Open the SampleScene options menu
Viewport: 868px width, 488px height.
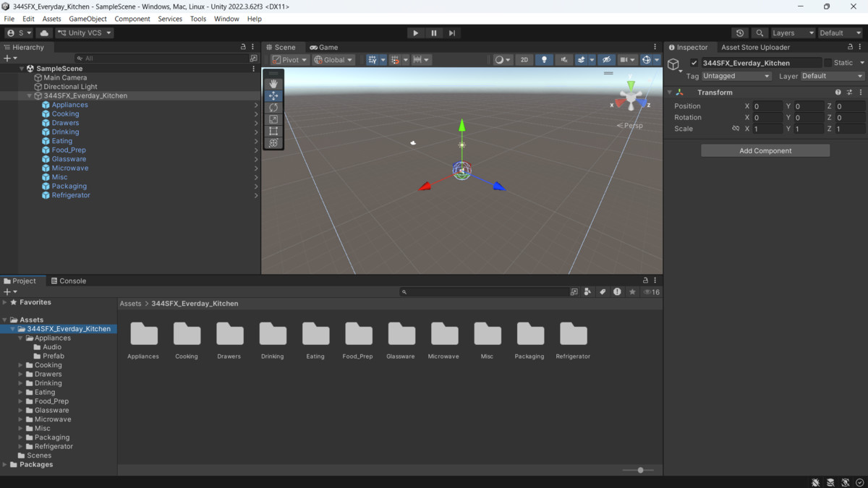click(x=253, y=69)
